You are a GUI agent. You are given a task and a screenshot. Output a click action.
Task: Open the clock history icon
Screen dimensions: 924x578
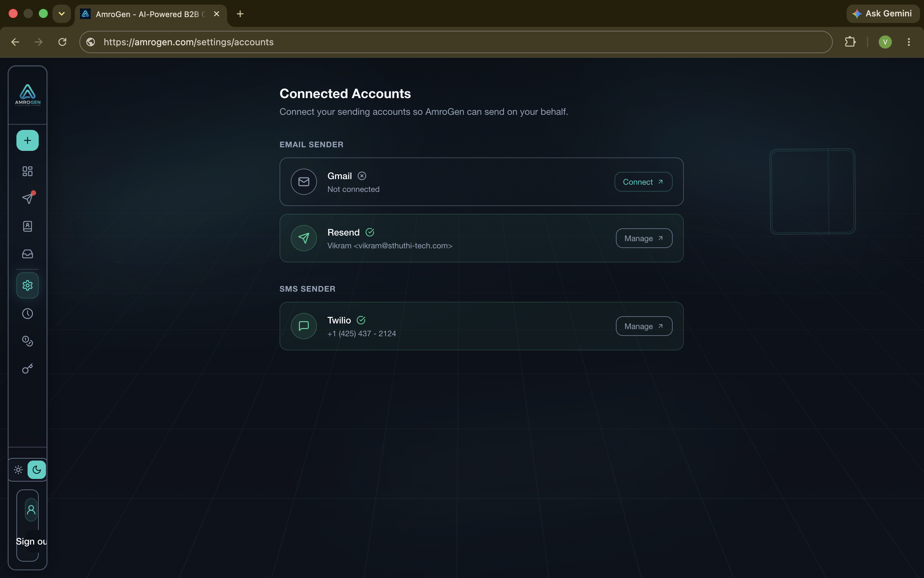click(x=28, y=314)
